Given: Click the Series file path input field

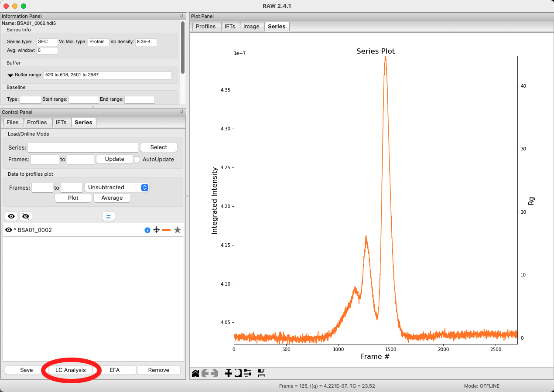Looking at the screenshot, I should [x=83, y=147].
